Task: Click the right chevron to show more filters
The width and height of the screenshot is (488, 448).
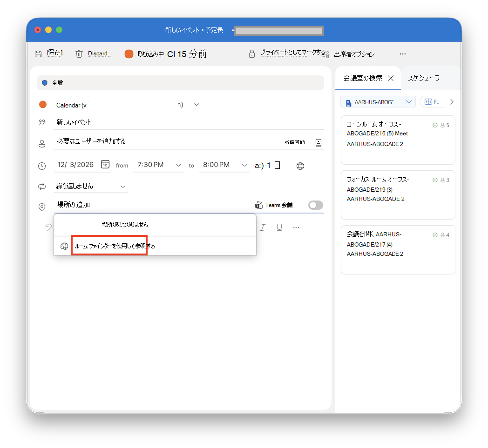Action: (452, 102)
